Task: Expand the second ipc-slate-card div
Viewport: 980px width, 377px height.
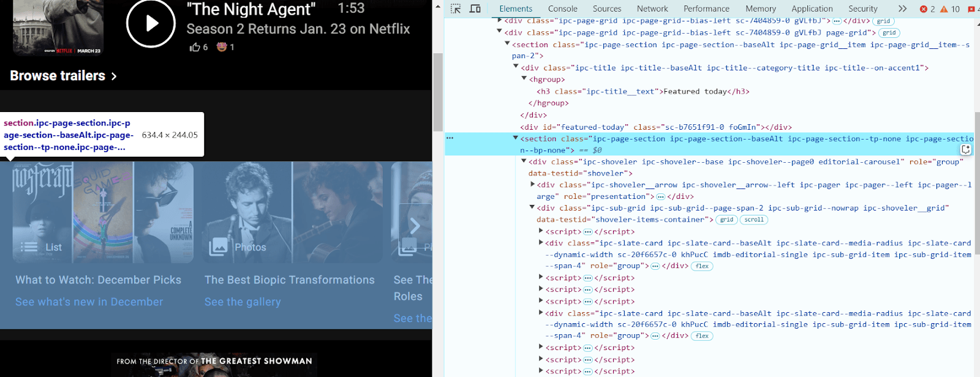Action: (x=541, y=313)
